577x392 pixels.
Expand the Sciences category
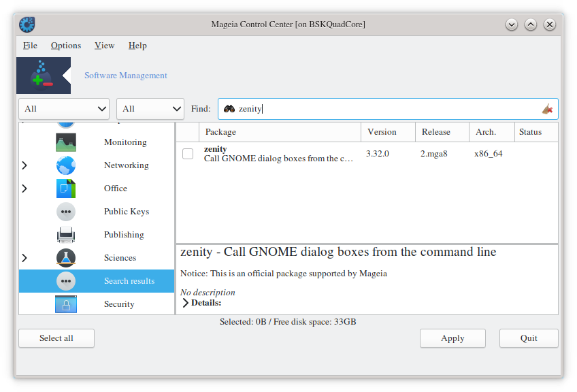(x=24, y=258)
